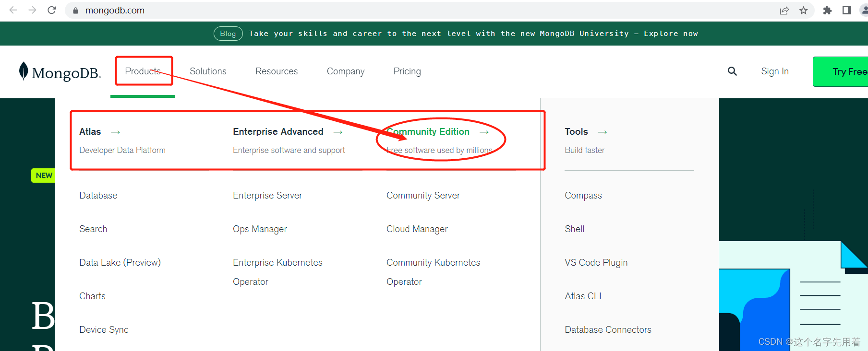868x351 pixels.
Task: Bookmark page with the star icon
Action: click(x=803, y=11)
